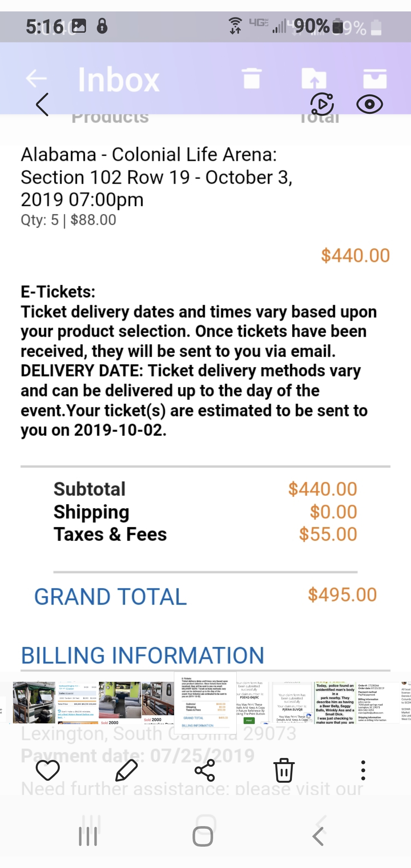
Task: Open the claim number P3EH2-D6J9C thumbnail
Action: tap(251, 702)
